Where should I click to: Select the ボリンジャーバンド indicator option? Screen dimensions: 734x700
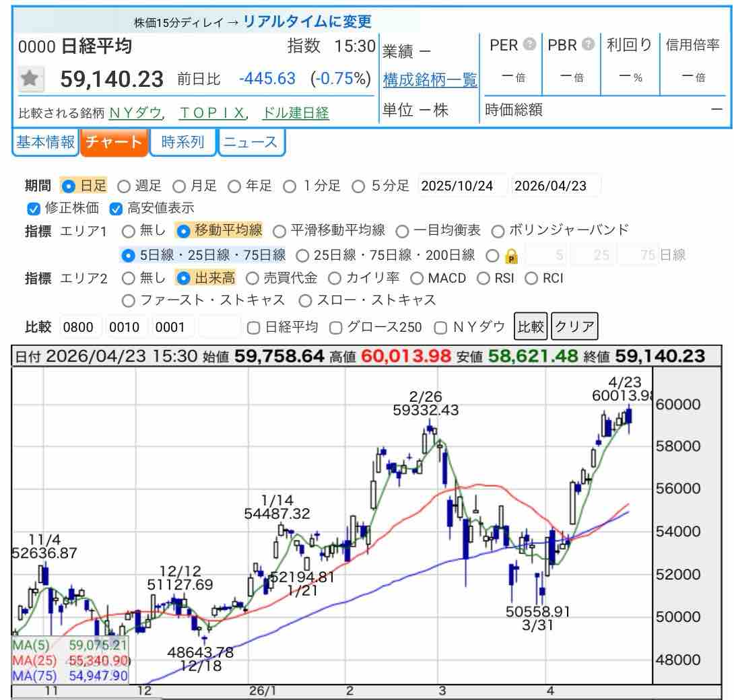(498, 231)
